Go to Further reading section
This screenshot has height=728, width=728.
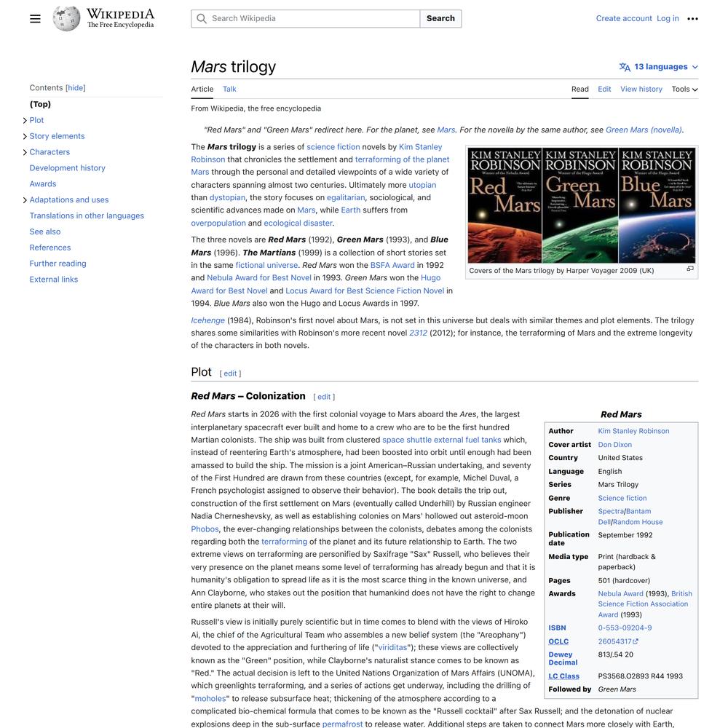tap(58, 264)
